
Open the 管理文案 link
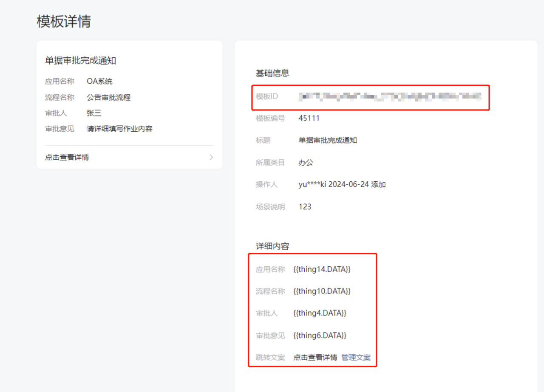click(356, 357)
